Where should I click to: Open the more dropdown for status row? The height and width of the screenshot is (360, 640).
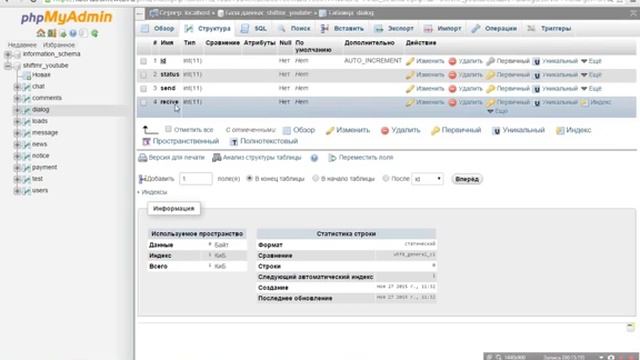[591, 75]
